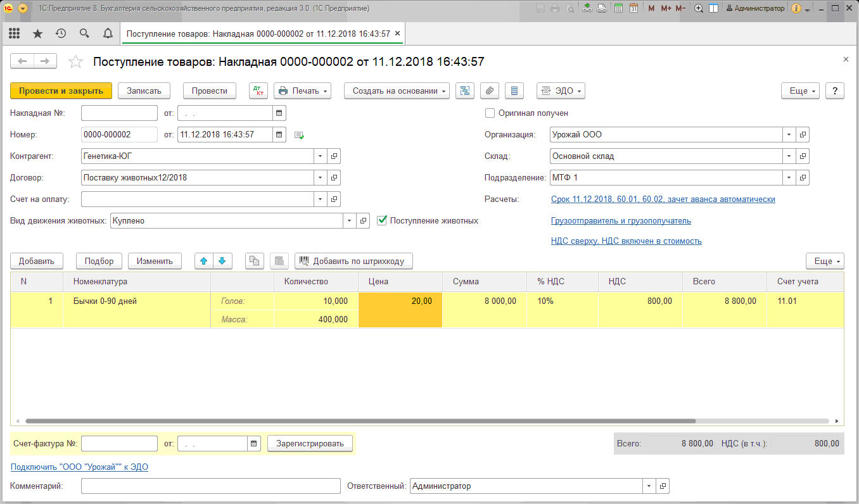This screenshot has height=504, width=859.
Task: Show Дт/Кт accounting entries icon
Action: click(x=258, y=91)
